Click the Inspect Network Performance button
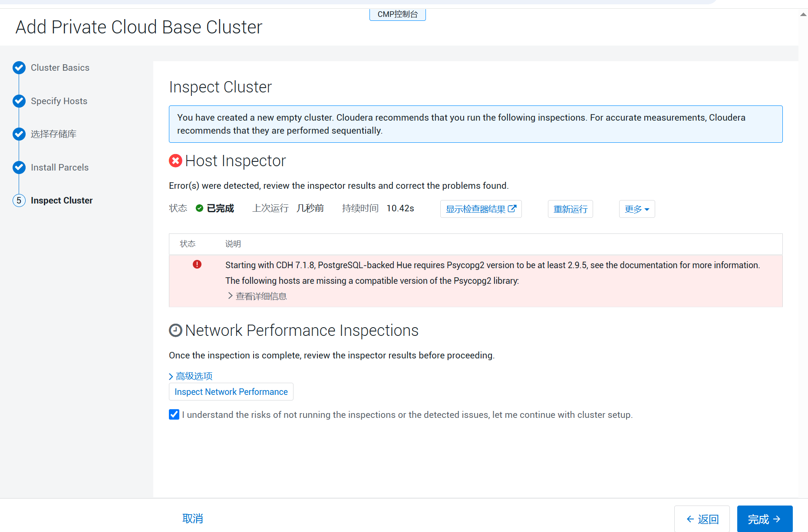Screen dimensions: 808x532 (231, 392)
